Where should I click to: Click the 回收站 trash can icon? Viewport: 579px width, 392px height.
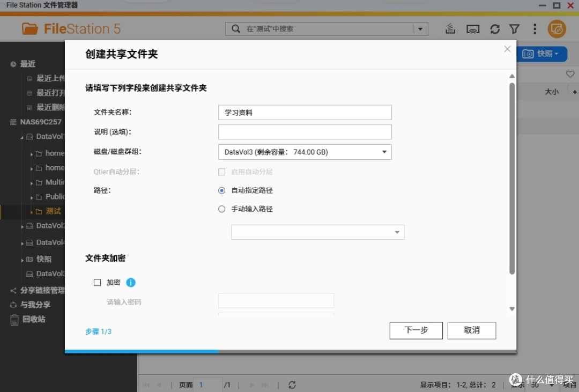[14, 320]
